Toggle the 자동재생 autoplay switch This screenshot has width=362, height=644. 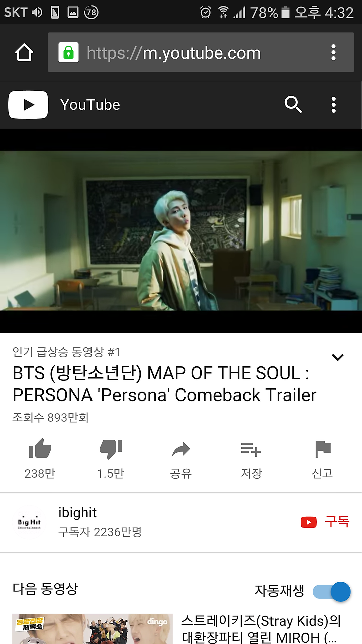coord(331,591)
